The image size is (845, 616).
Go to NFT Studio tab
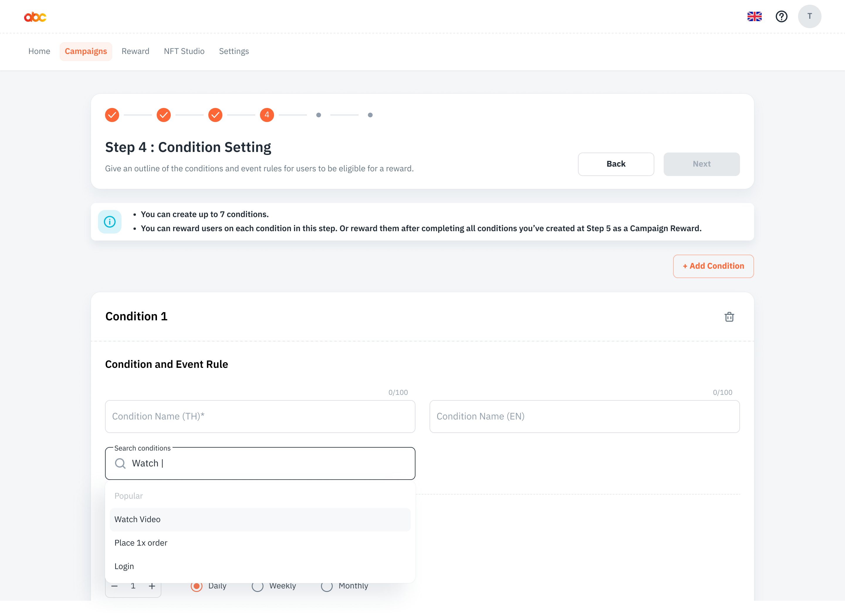coord(184,51)
